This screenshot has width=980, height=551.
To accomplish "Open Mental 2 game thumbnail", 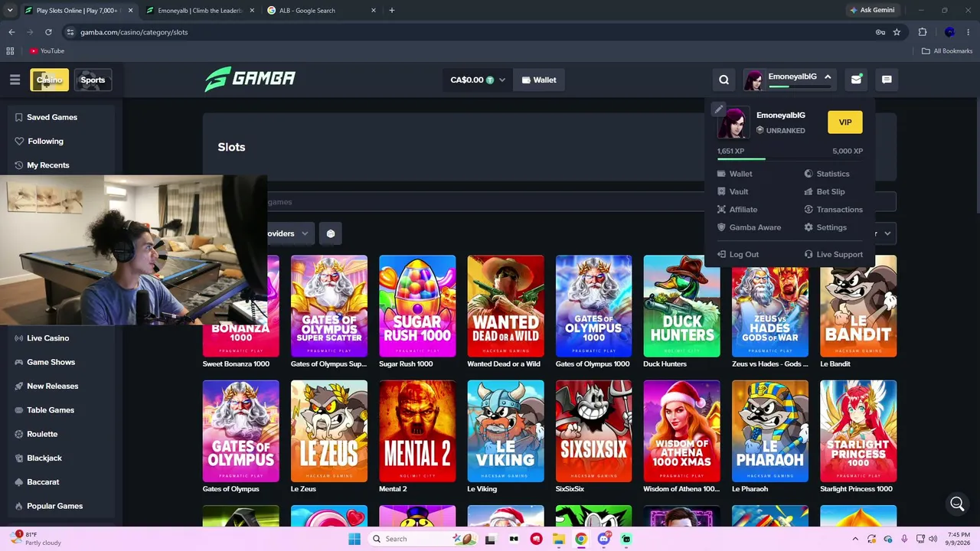I will [417, 431].
